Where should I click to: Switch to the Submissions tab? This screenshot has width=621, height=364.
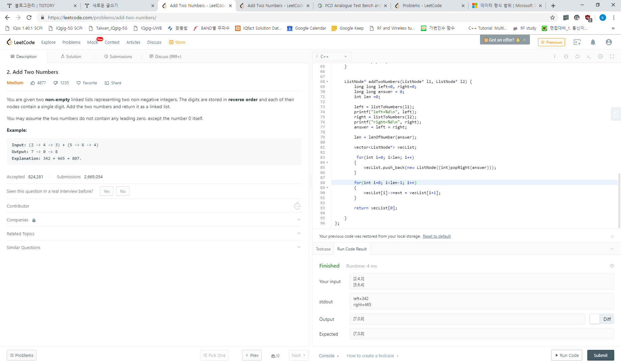(x=118, y=56)
